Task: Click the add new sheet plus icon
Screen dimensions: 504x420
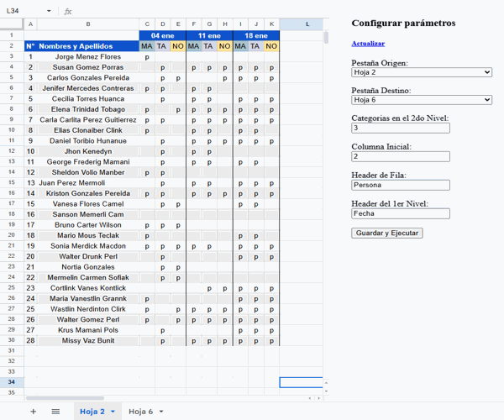Action: [x=34, y=412]
